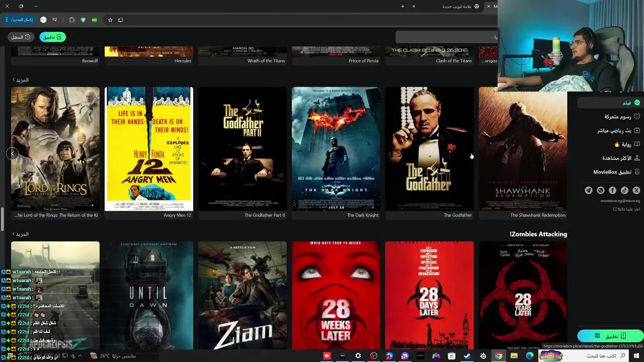The width and height of the screenshot is (644, 362).
Task: Open the Settings gear in the taskbar
Action: pyautogui.click(x=358, y=356)
